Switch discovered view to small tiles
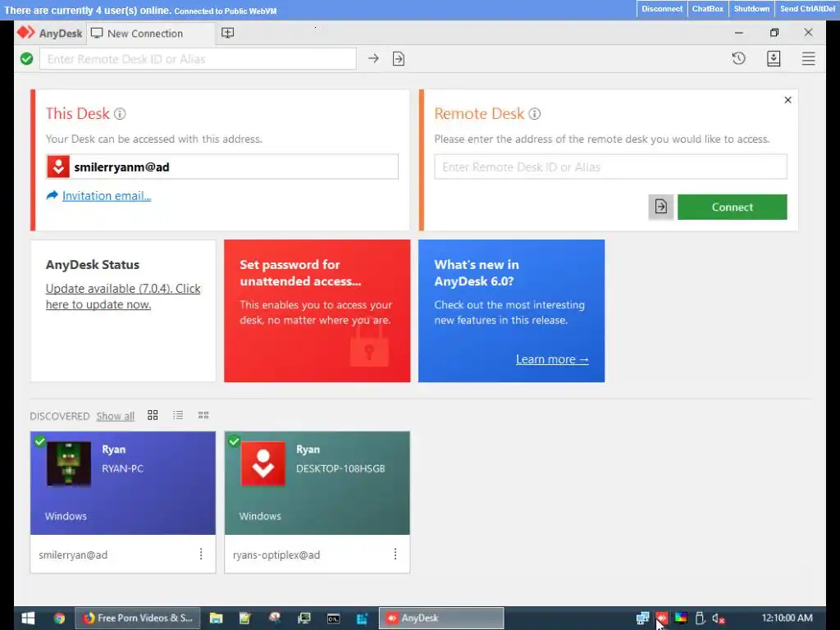The image size is (840, 630). click(203, 415)
